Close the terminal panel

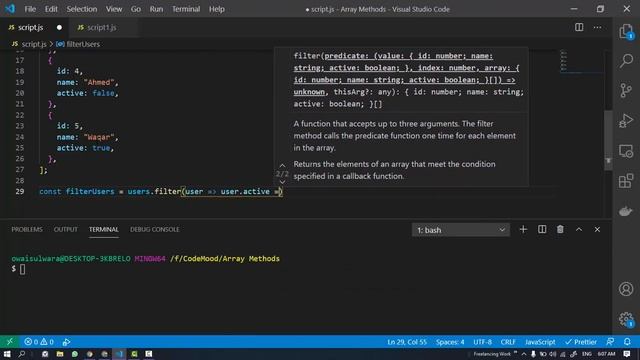point(597,229)
